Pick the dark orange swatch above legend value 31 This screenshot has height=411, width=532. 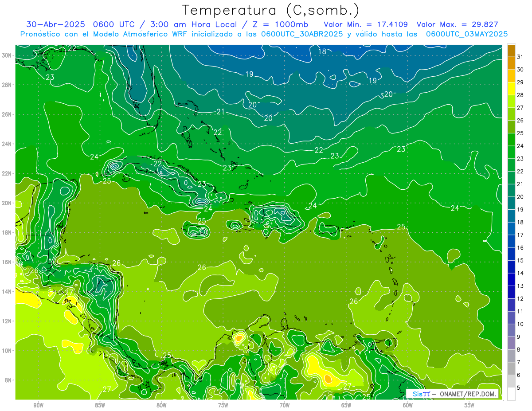tap(511, 51)
